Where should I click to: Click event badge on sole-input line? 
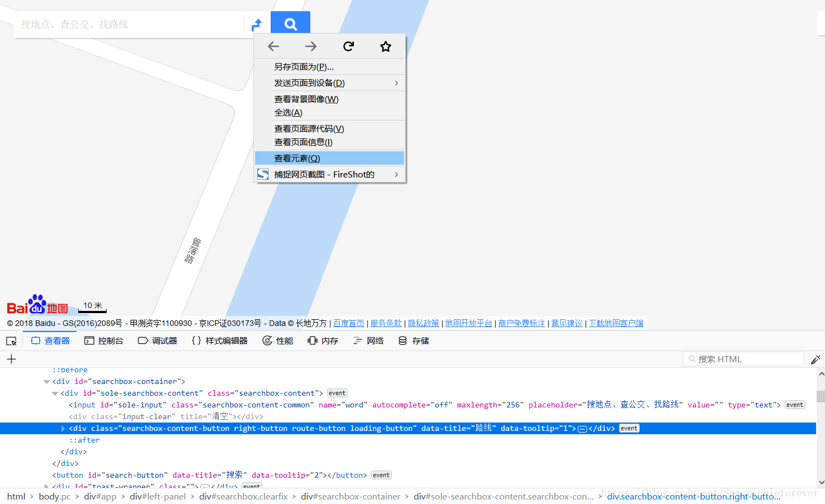coord(795,405)
